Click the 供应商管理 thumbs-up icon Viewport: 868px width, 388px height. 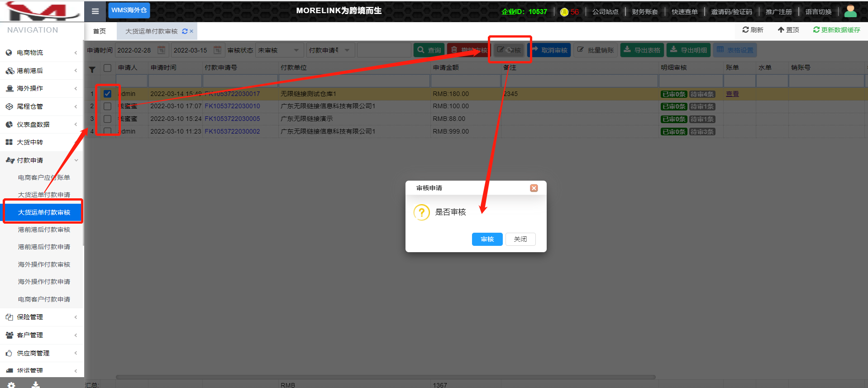point(9,353)
